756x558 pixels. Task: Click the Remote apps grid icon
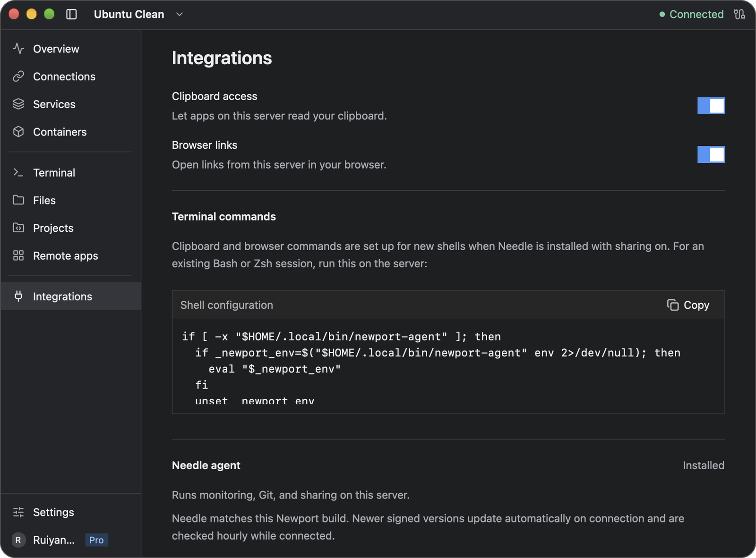(18, 255)
